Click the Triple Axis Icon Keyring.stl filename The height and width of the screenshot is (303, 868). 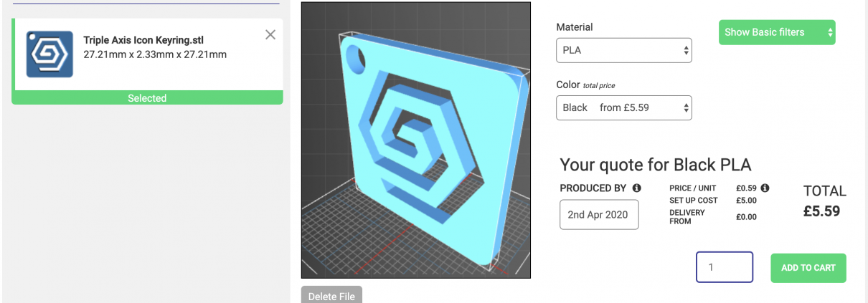pos(143,40)
